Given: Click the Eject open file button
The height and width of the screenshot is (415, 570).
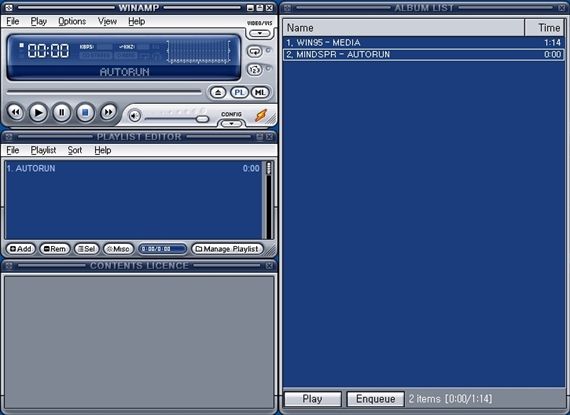Looking at the screenshot, I should [218, 92].
